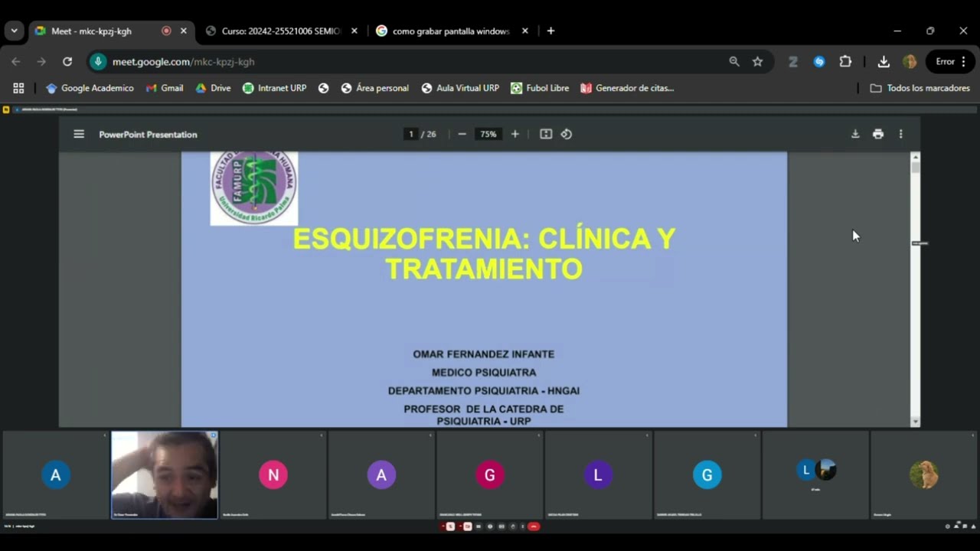The image size is (980, 551).
Task: Open the Shazam extension icon
Action: pos(819,61)
